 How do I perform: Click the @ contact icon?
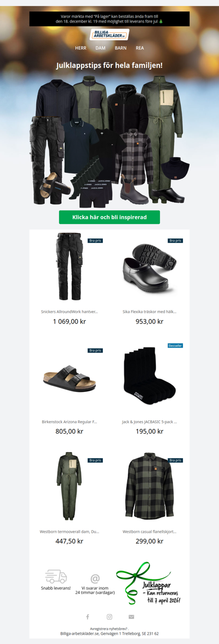pos(95,578)
